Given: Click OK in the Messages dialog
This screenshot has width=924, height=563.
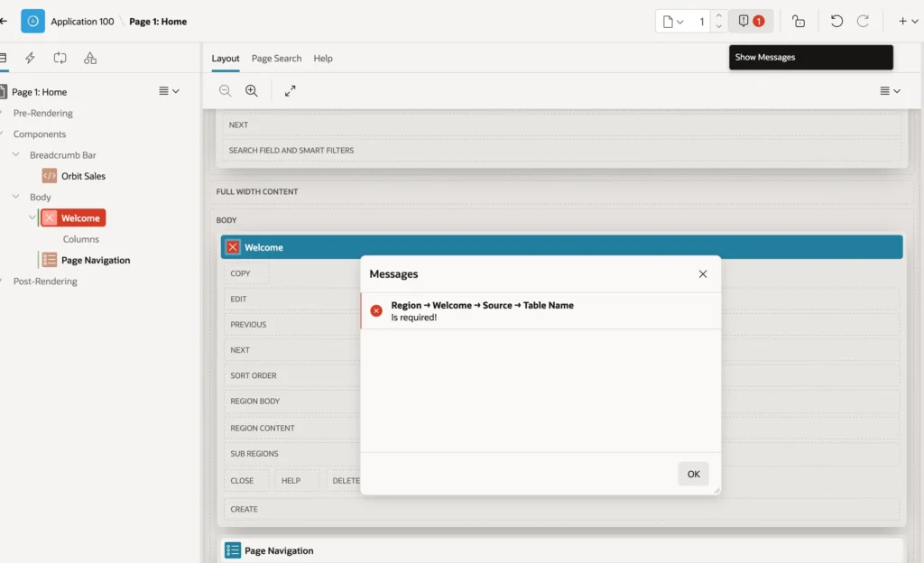Looking at the screenshot, I should [694, 474].
